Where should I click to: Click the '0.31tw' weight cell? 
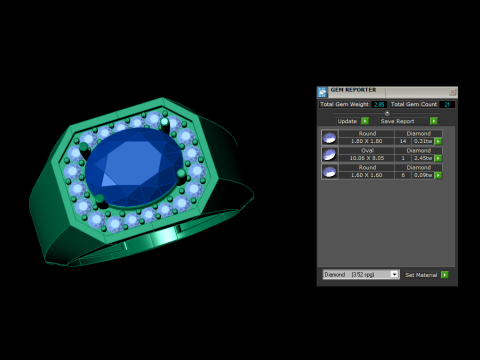tap(423, 141)
